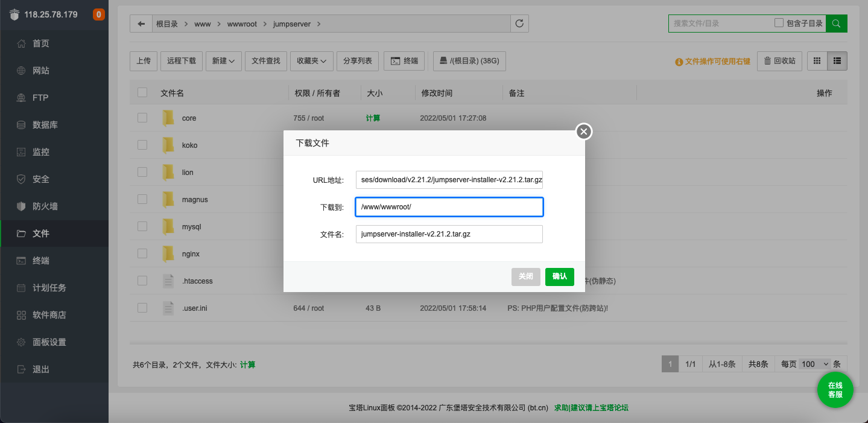Viewport: 868px width, 423px height.
Task: Click the 下载到 path input field
Action: pyautogui.click(x=449, y=207)
